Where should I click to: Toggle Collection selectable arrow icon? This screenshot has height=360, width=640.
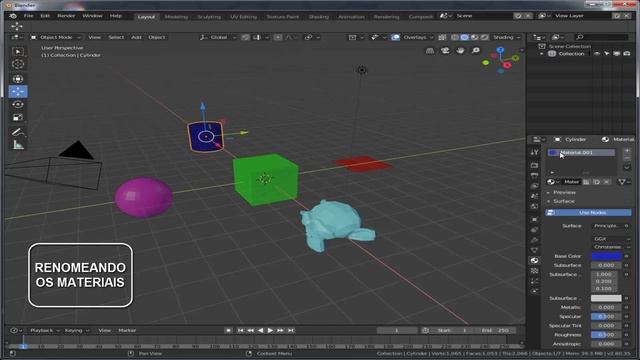607,53
